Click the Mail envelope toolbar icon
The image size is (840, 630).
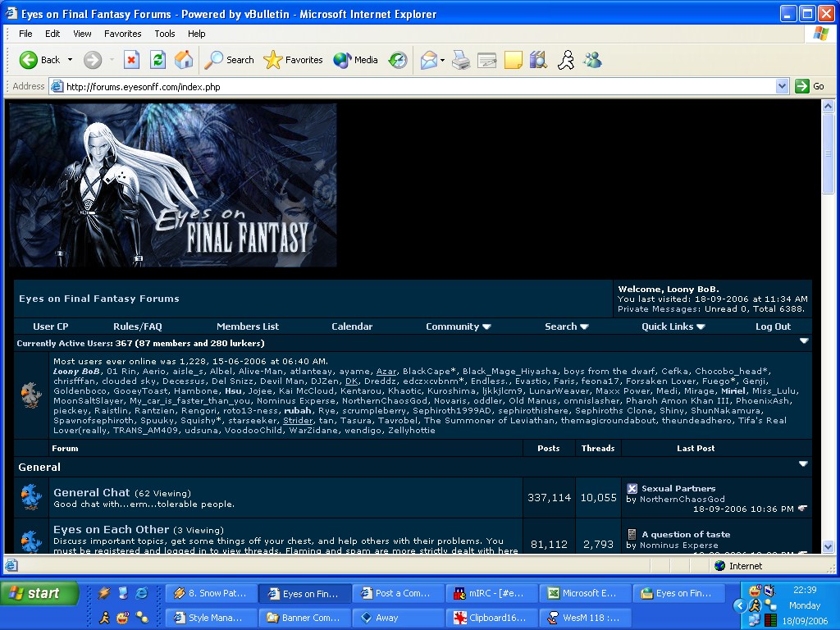pos(428,60)
